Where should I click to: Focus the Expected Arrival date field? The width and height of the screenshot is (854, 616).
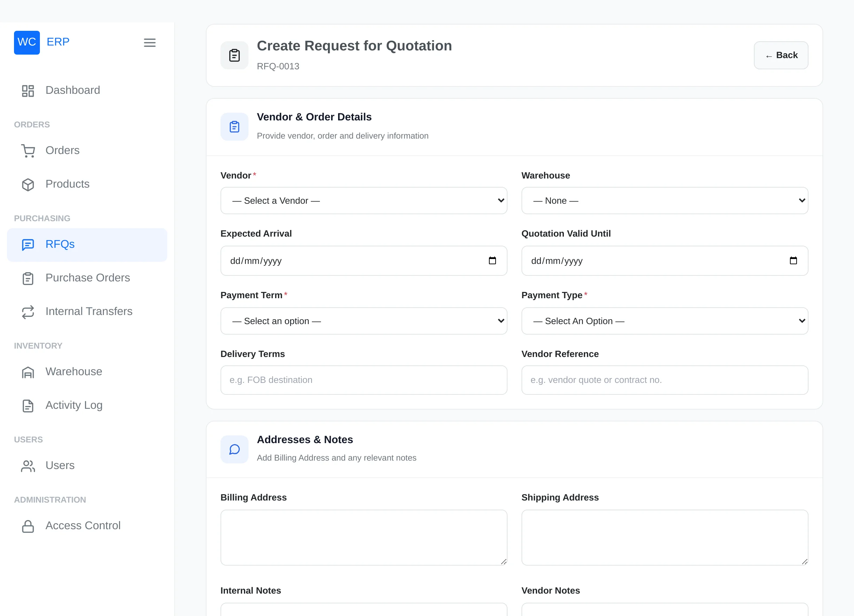(x=364, y=260)
